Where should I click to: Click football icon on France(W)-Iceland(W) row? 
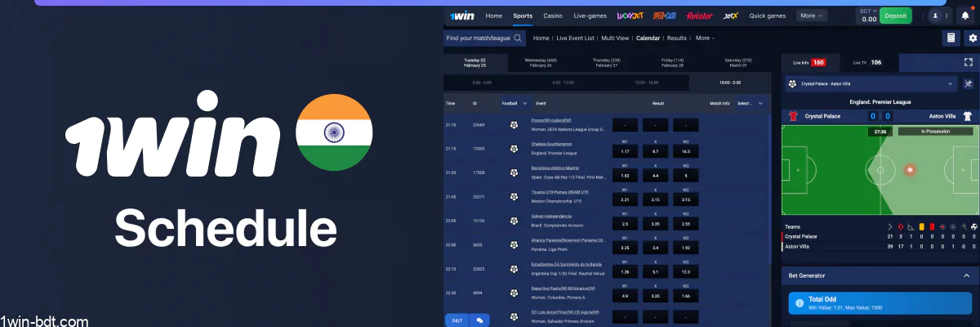click(514, 124)
